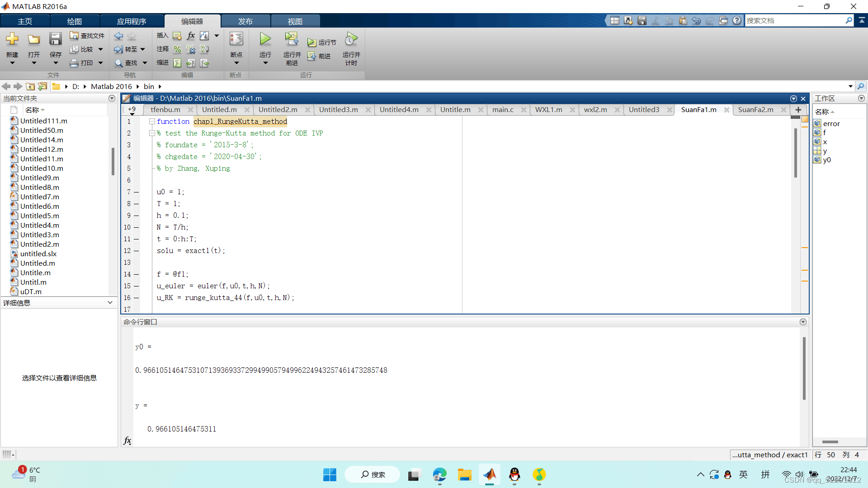Click the Breakpoints (断点) icon
This screenshot has width=868, height=488.
(x=236, y=39)
